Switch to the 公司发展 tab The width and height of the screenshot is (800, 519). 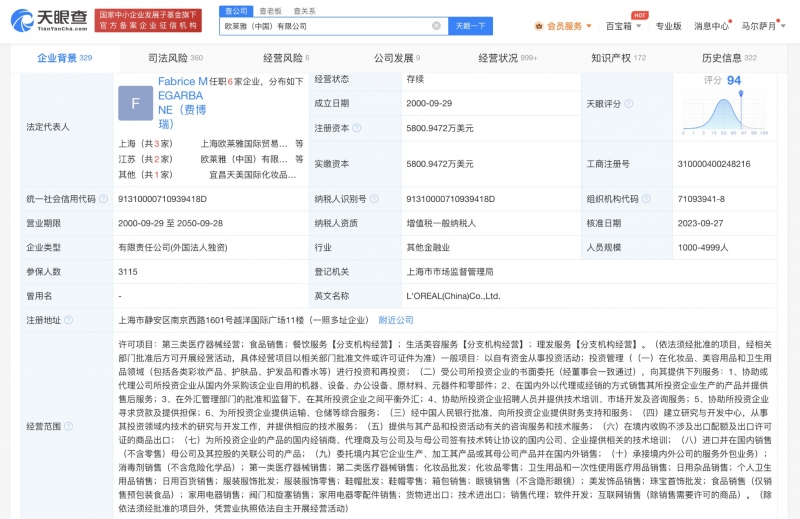pyautogui.click(x=397, y=58)
